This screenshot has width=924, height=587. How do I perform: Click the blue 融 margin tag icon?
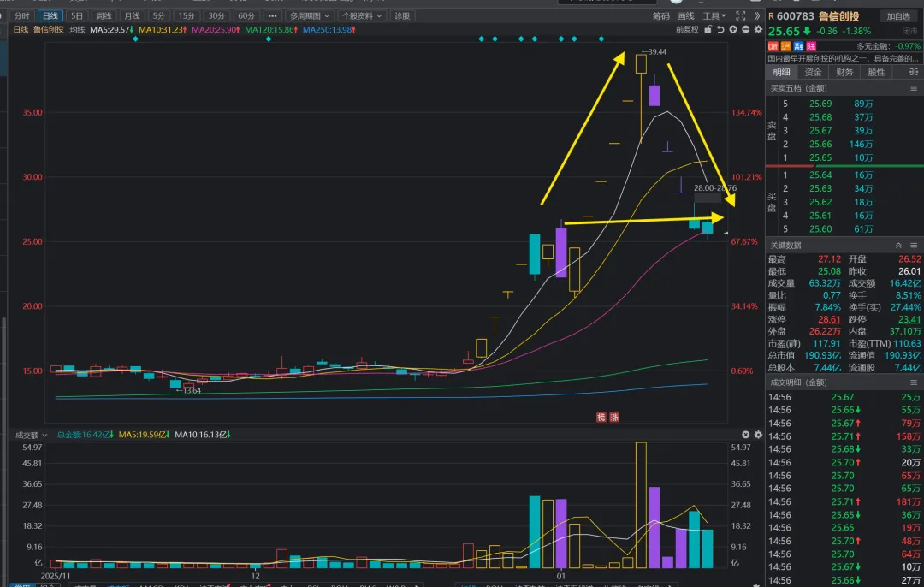tap(798, 46)
